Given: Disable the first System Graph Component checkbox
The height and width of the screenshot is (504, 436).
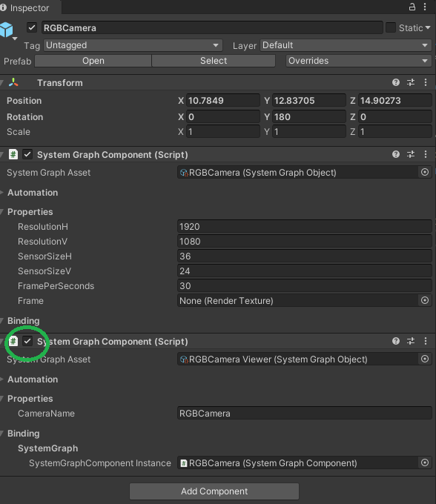Looking at the screenshot, I should [x=27, y=155].
